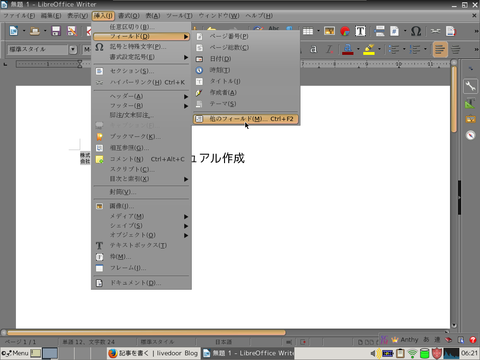Click the Anthy crown input method icon
The width and height of the screenshot is (480, 360).
click(395, 340)
